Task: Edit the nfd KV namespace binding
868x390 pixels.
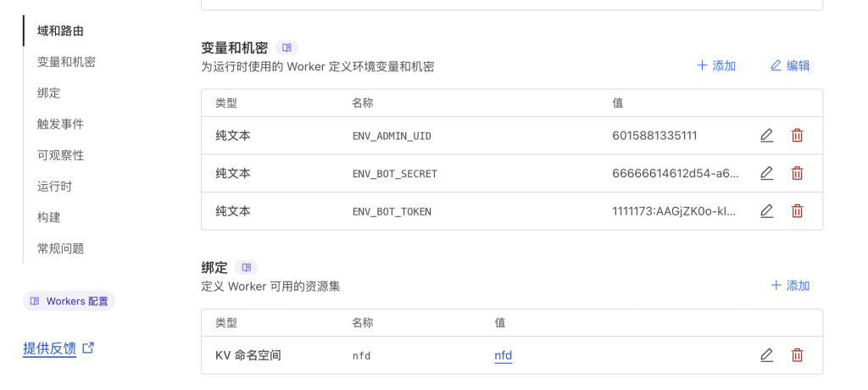Action: coord(766,355)
